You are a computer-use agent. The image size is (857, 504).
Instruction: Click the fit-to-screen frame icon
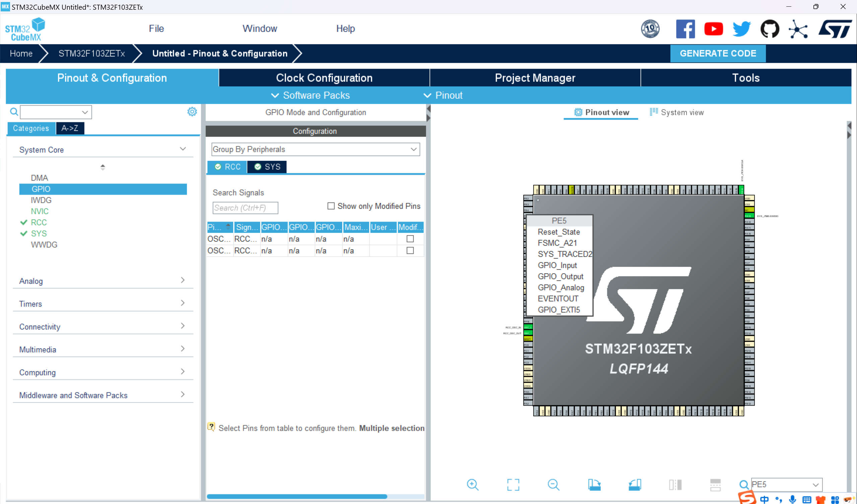[513, 485]
